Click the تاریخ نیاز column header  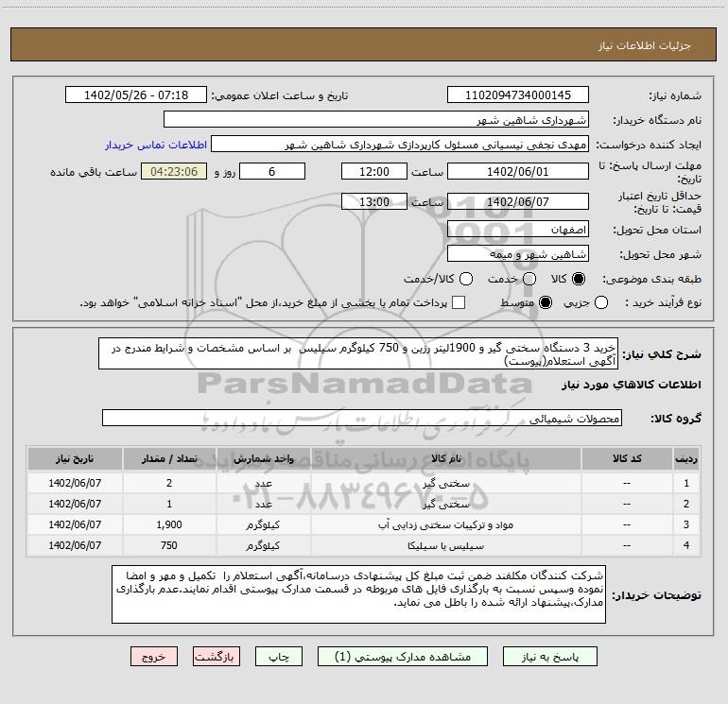coord(75,458)
